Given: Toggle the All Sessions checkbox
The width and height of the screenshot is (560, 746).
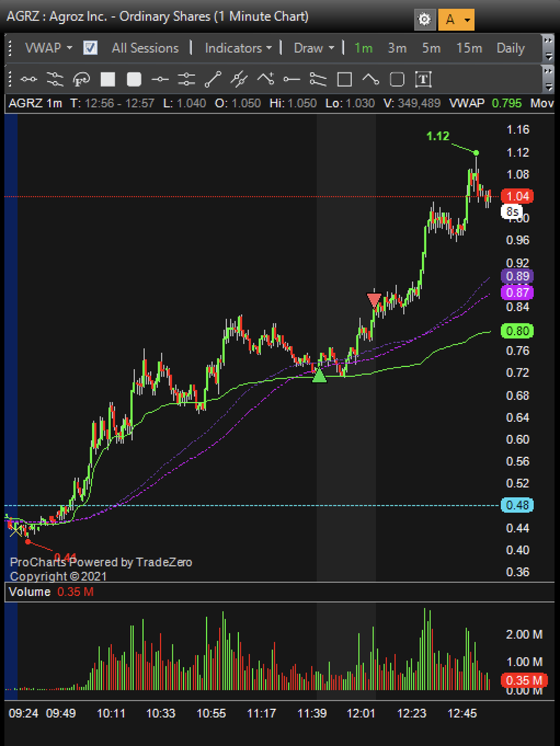Looking at the screenshot, I should 90,48.
